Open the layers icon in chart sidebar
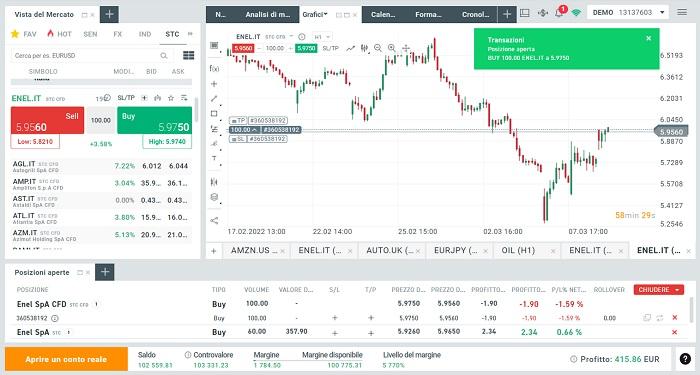The width and height of the screenshot is (700, 375). pyautogui.click(x=214, y=197)
